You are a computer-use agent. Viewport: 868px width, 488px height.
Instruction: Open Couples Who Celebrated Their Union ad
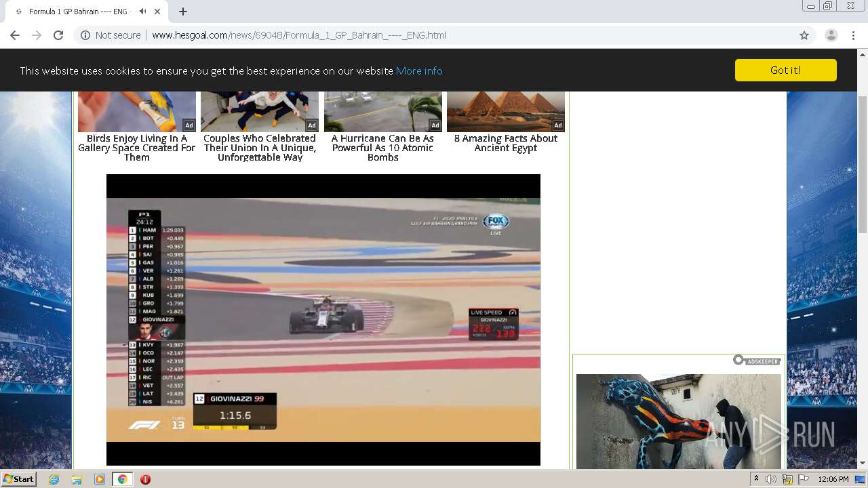click(260, 148)
